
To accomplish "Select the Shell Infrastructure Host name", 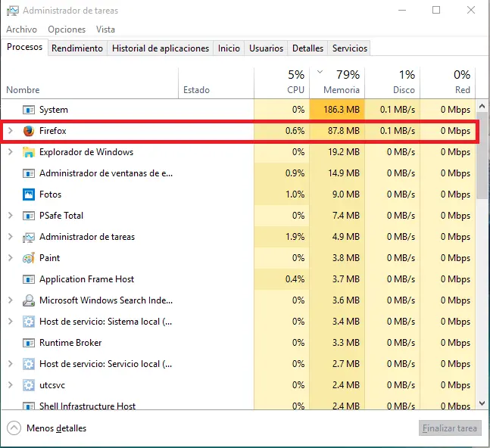I will click(x=88, y=406).
